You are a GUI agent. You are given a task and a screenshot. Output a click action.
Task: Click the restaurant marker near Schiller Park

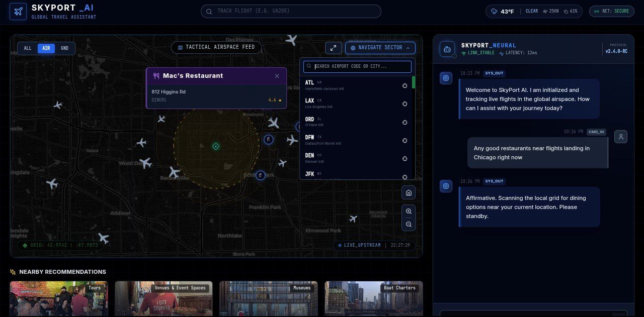click(x=260, y=175)
